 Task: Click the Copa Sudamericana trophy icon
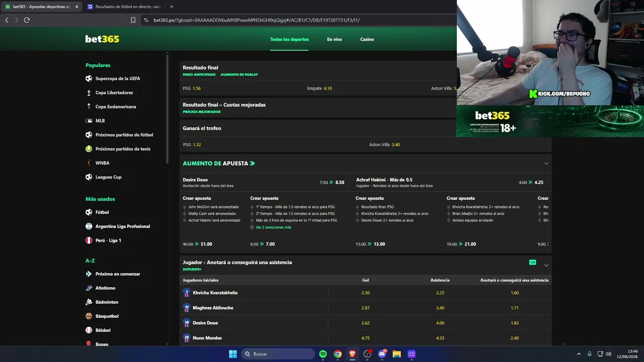89,107
